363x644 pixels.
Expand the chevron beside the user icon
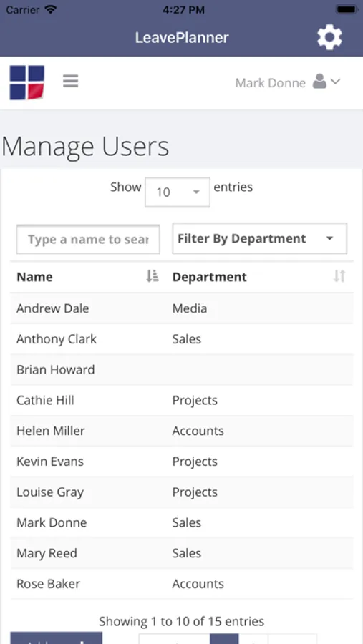[336, 82]
